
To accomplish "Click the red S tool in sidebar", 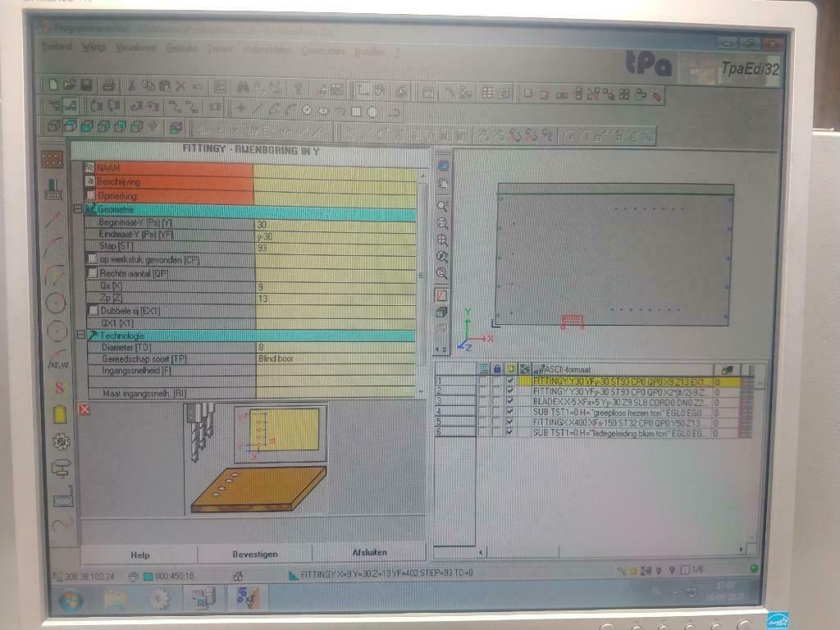I will click(59, 387).
